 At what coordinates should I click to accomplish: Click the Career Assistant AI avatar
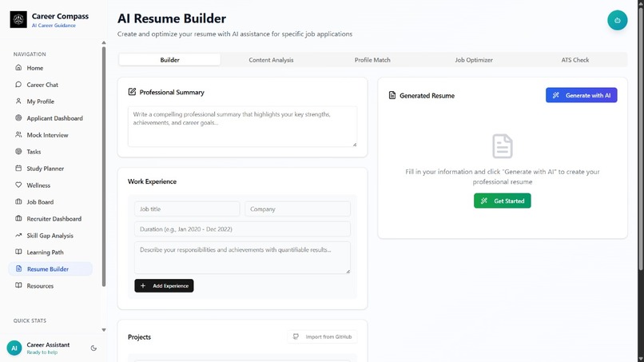pyautogui.click(x=14, y=348)
